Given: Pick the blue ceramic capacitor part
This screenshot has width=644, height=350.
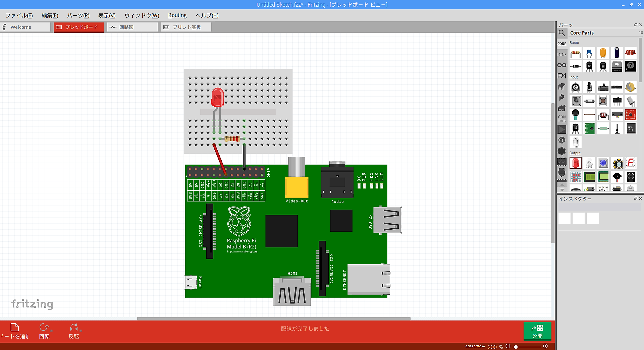Looking at the screenshot, I should coord(589,53).
